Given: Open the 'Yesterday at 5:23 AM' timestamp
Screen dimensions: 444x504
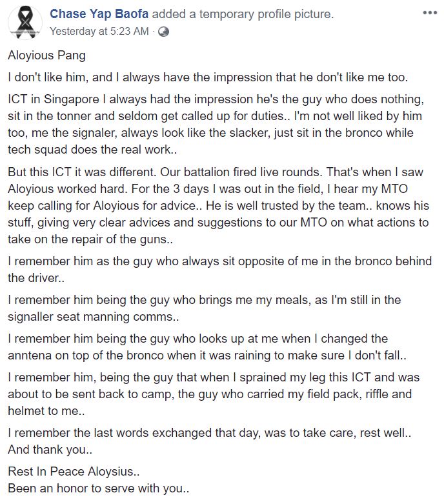Looking at the screenshot, I should 99,31.
